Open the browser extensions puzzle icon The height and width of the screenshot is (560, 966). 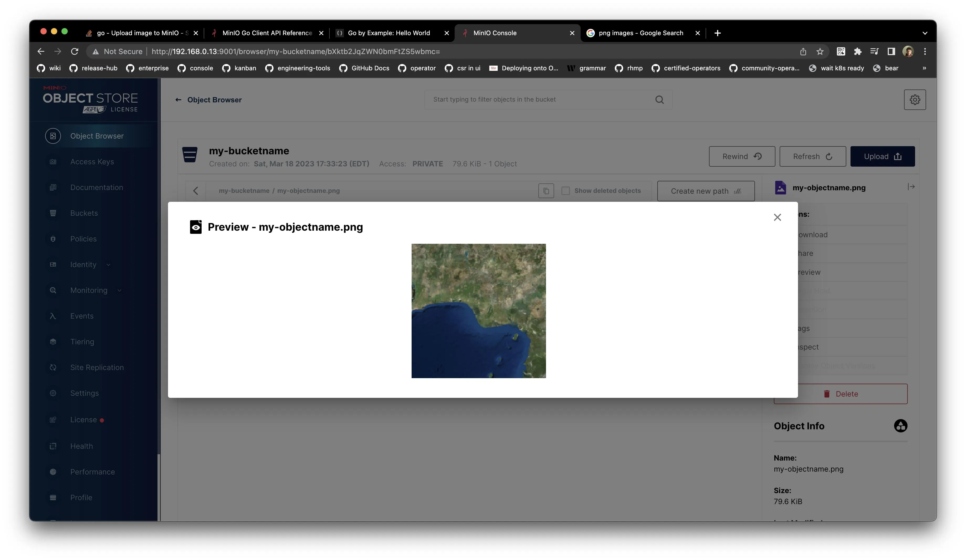tap(858, 51)
